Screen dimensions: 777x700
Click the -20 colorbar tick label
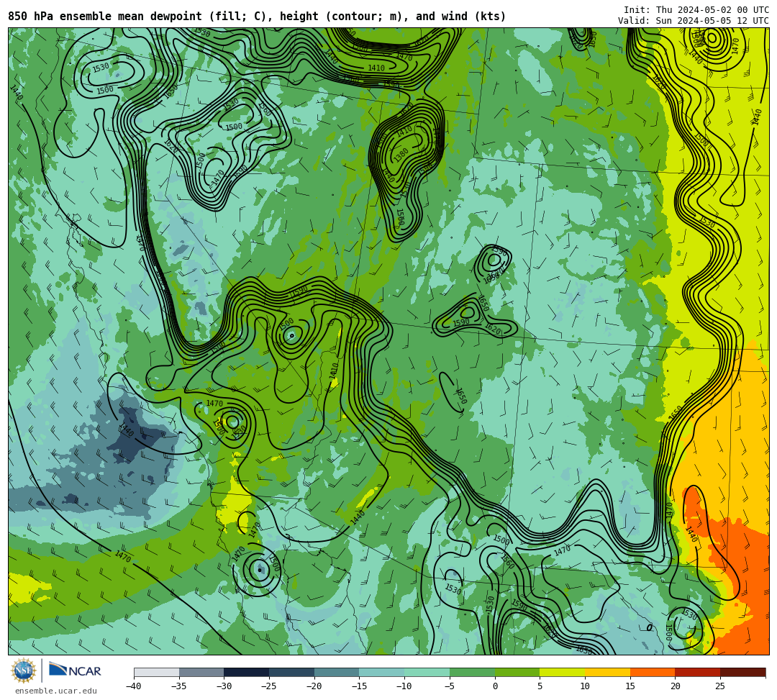(314, 686)
